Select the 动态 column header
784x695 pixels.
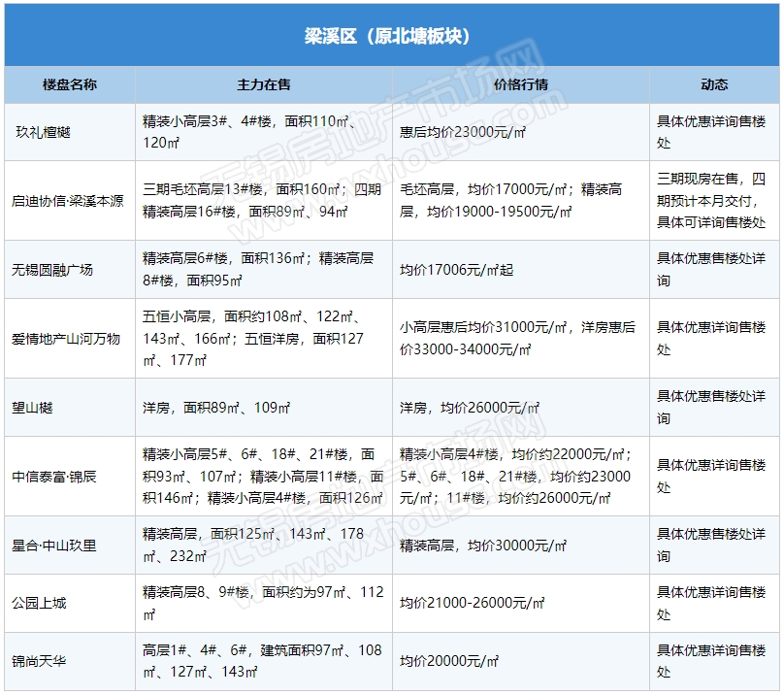pos(714,84)
